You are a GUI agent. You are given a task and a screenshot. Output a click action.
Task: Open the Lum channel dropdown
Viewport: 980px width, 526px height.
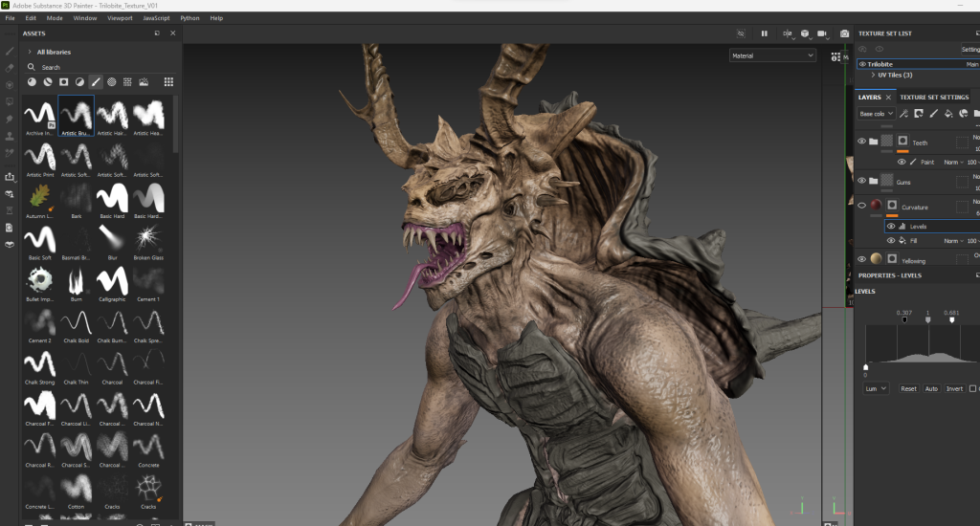pos(876,388)
